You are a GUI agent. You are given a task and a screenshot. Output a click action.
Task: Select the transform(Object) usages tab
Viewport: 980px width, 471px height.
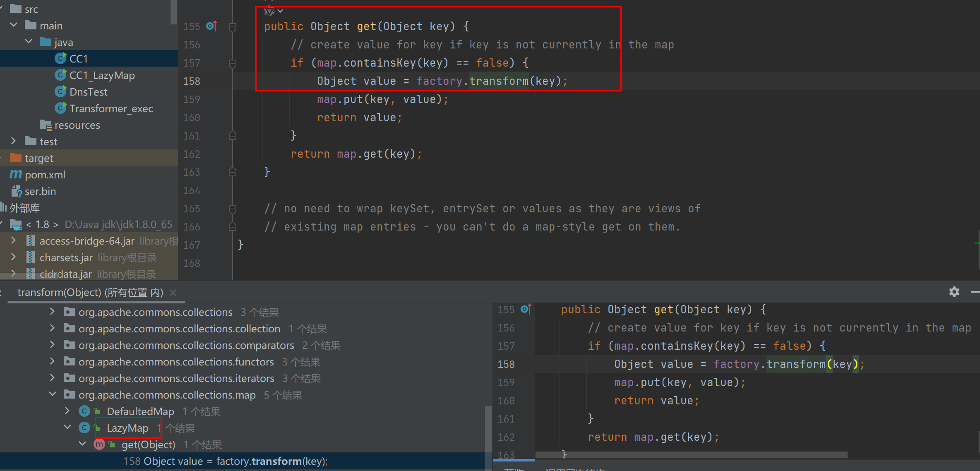(x=90, y=293)
